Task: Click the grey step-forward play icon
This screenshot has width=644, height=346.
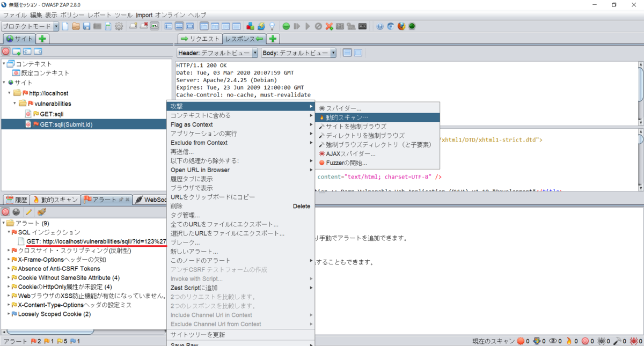Action: click(x=297, y=26)
